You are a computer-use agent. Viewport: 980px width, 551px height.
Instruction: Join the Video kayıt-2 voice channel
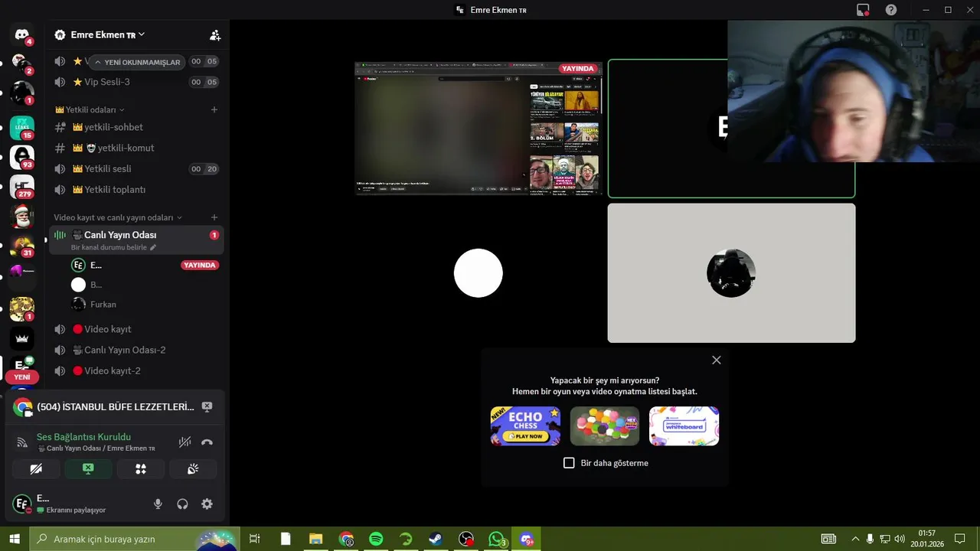[136, 371]
